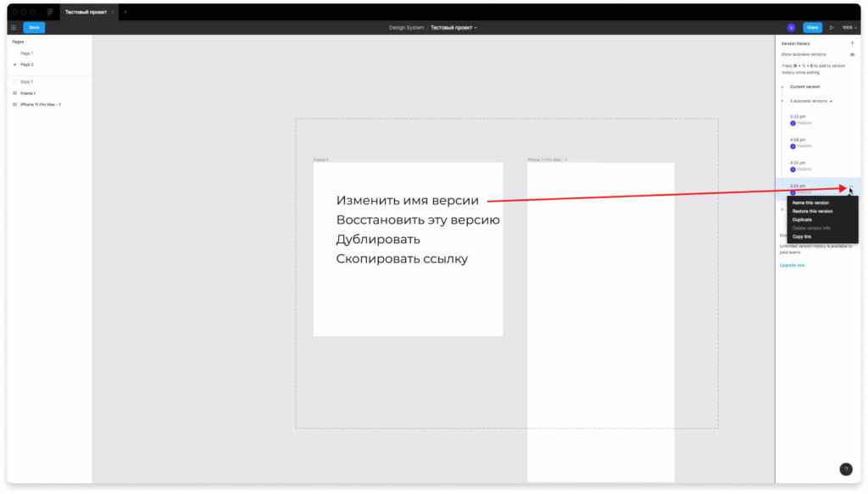Select the 4:59 pm version entry

coord(798,140)
